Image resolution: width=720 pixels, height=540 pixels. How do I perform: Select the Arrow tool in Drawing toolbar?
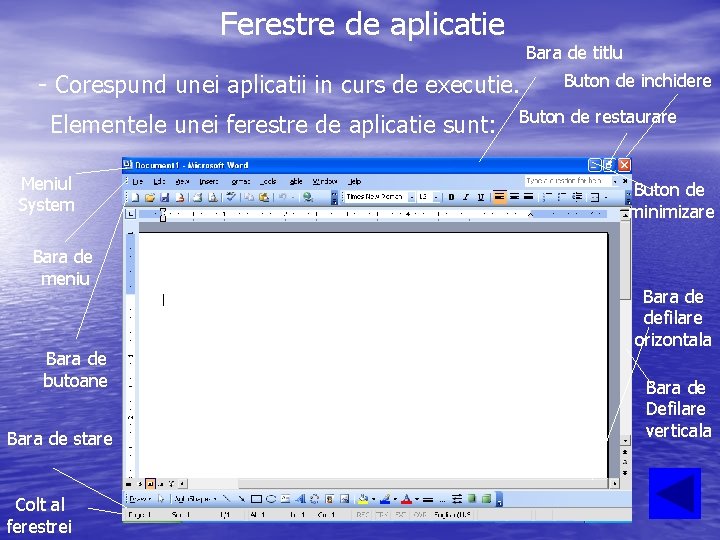pos(242,499)
